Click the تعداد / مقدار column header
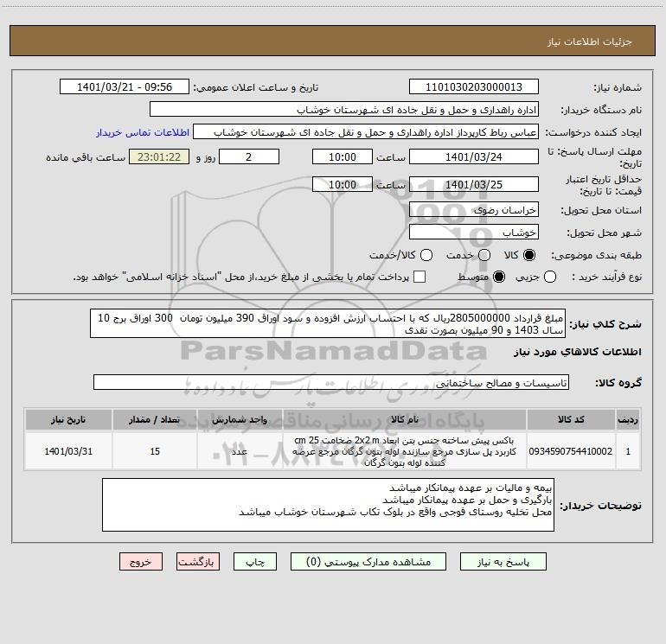Viewport: 666px width, 644px height. 155,419
